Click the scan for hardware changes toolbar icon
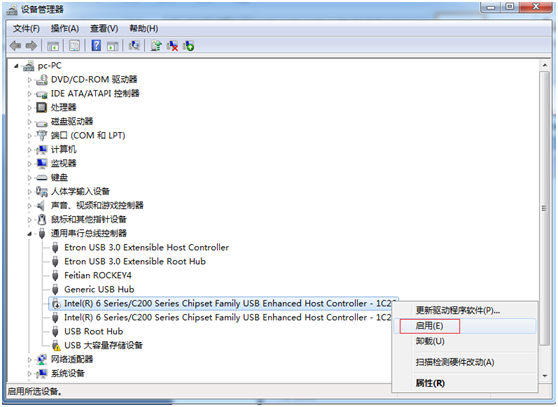Image resolution: width=558 pixels, height=407 pixels. pos(134,46)
